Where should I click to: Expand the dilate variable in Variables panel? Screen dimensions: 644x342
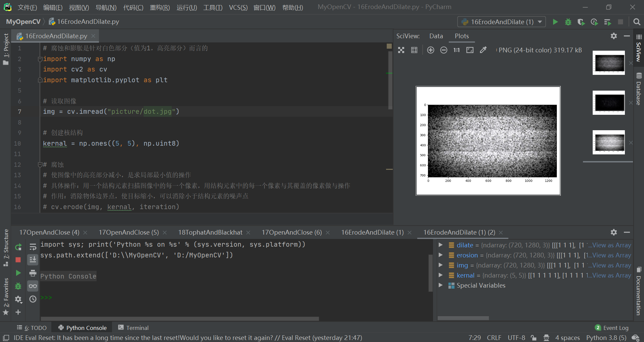click(x=440, y=245)
